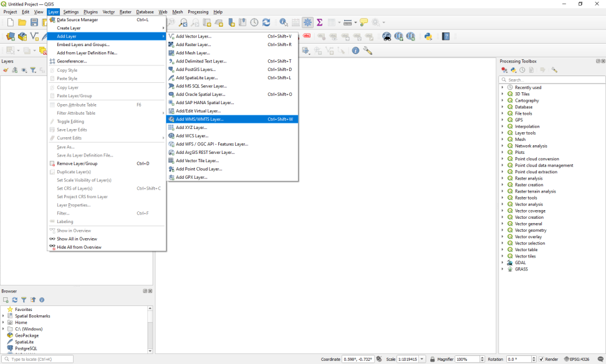
Task: Toggle the scale lock icon
Action: (433, 359)
